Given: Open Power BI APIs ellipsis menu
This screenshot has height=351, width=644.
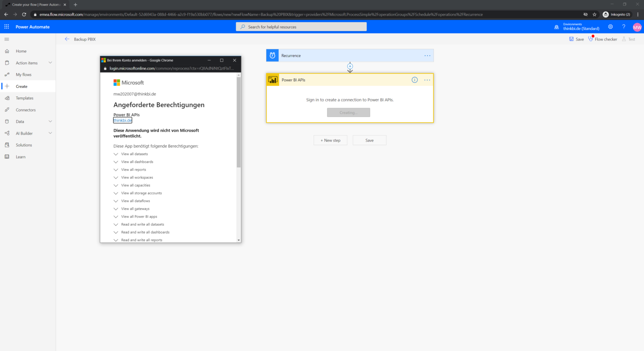Looking at the screenshot, I should coord(427,80).
